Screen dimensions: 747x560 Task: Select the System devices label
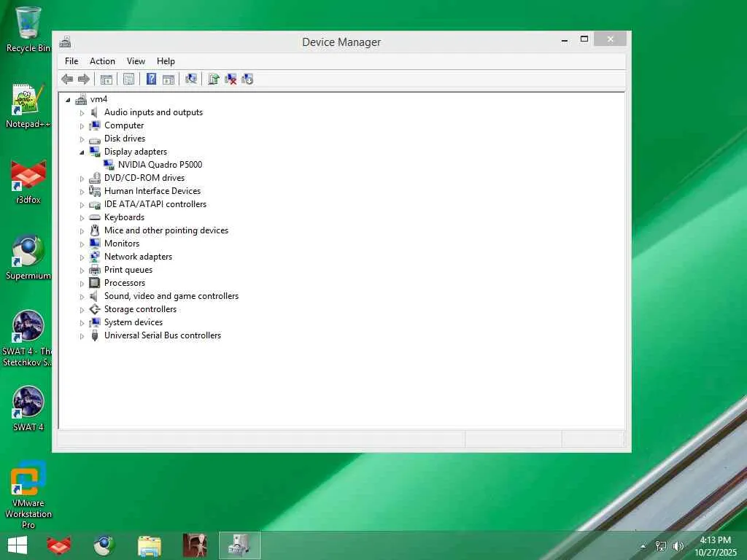click(133, 322)
